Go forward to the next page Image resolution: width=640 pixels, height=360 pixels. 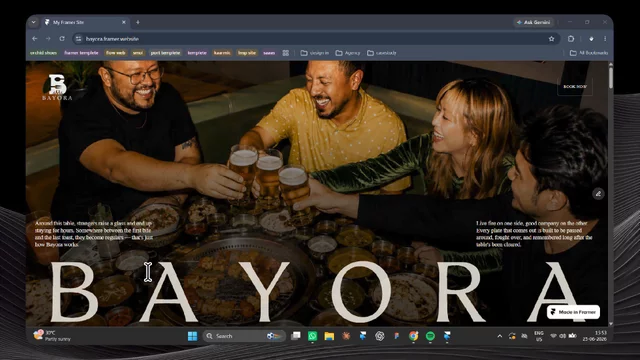point(48,39)
